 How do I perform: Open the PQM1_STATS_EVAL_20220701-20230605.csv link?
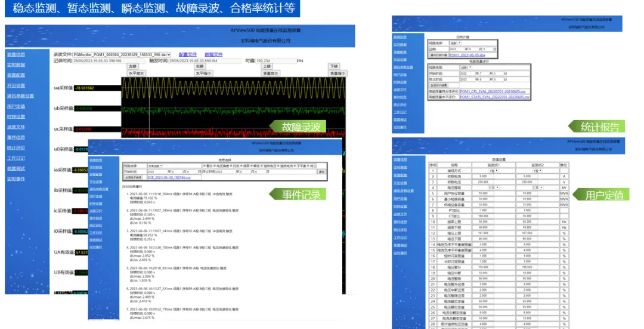click(495, 97)
